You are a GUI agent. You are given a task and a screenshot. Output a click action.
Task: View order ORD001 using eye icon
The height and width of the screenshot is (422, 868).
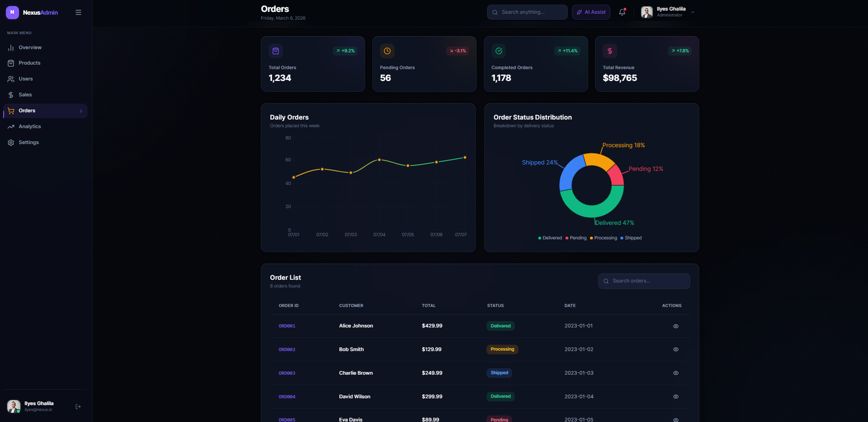pyautogui.click(x=675, y=326)
